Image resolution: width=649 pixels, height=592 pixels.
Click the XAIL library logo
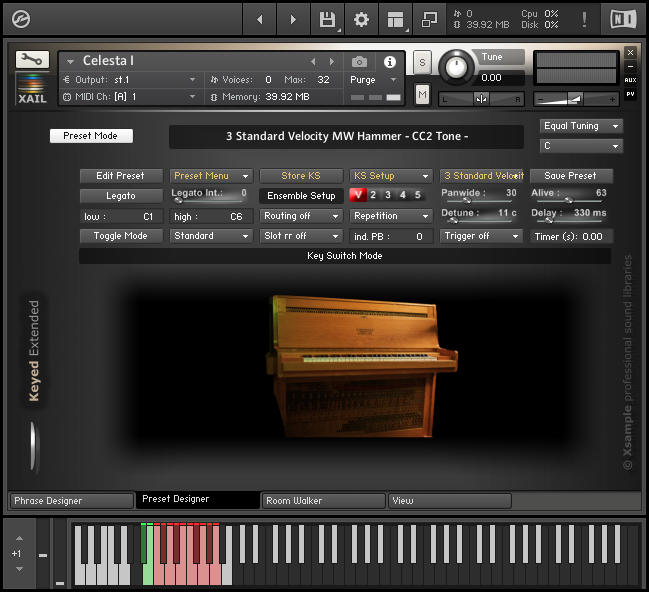[x=32, y=89]
